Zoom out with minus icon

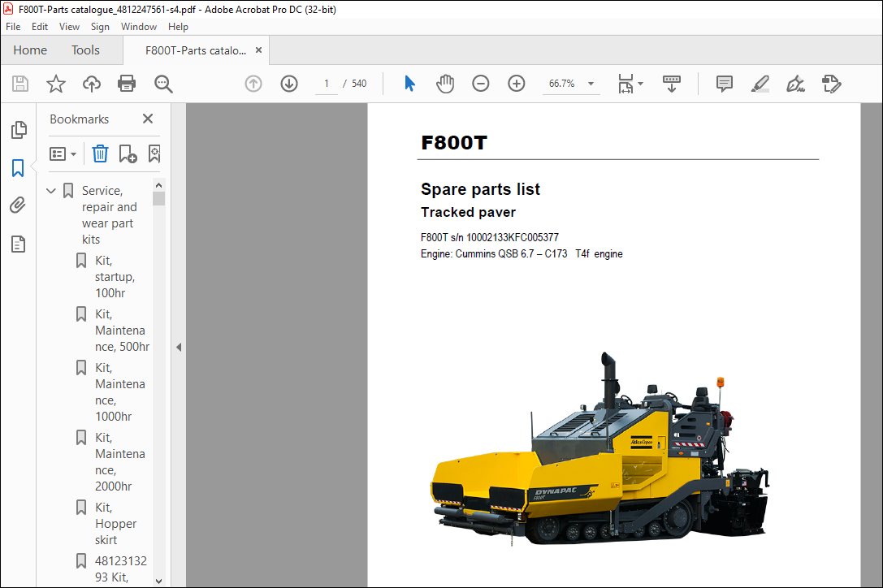[x=480, y=84]
